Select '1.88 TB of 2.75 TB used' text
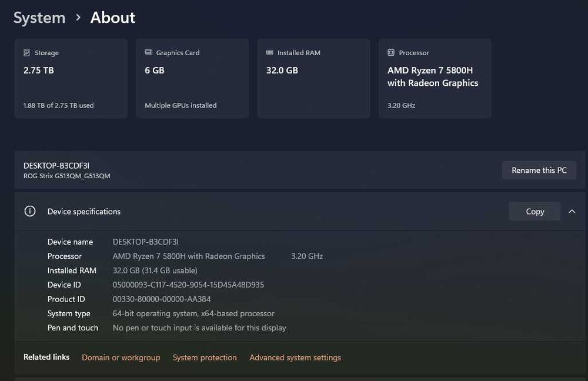This screenshot has width=588, height=381. tap(58, 105)
